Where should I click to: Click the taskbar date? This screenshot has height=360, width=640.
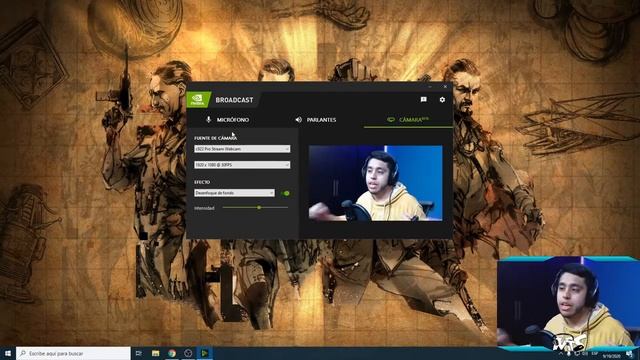[x=611, y=356]
